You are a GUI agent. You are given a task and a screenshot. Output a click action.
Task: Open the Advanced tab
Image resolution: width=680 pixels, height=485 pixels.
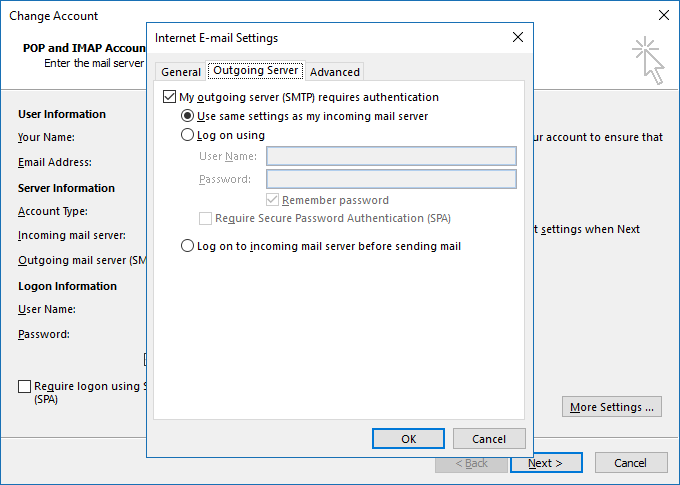point(334,72)
